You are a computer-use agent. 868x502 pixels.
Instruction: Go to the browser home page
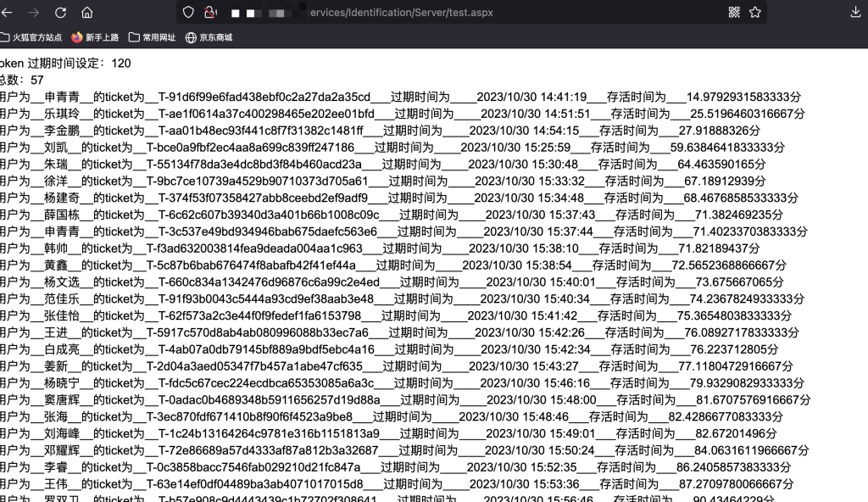87,13
